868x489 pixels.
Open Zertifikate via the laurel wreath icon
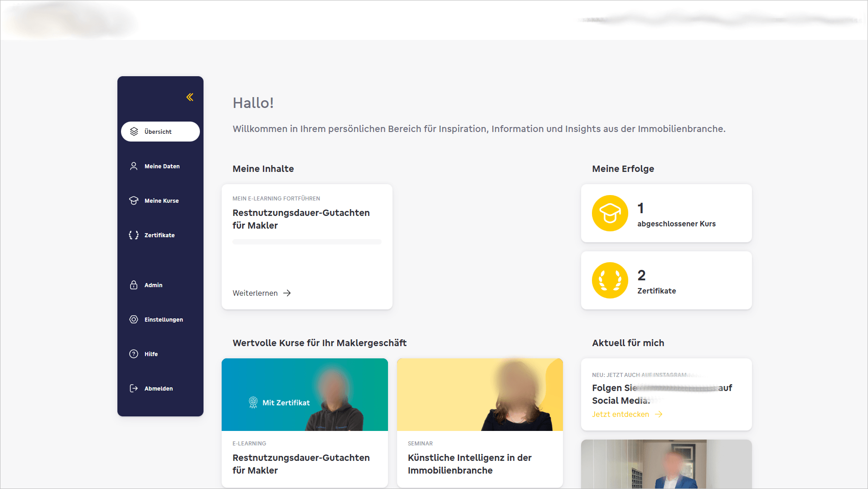pos(133,235)
